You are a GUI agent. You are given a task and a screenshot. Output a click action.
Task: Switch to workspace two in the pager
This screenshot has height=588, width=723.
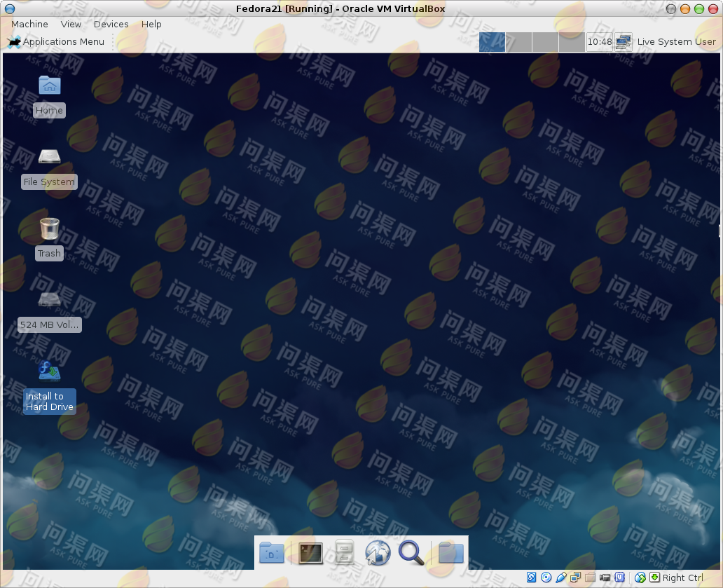click(x=518, y=42)
